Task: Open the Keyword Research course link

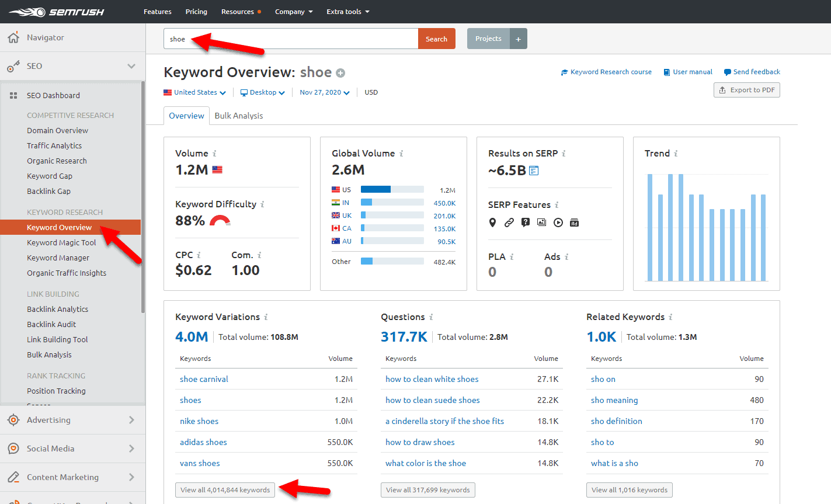Action: tap(606, 72)
